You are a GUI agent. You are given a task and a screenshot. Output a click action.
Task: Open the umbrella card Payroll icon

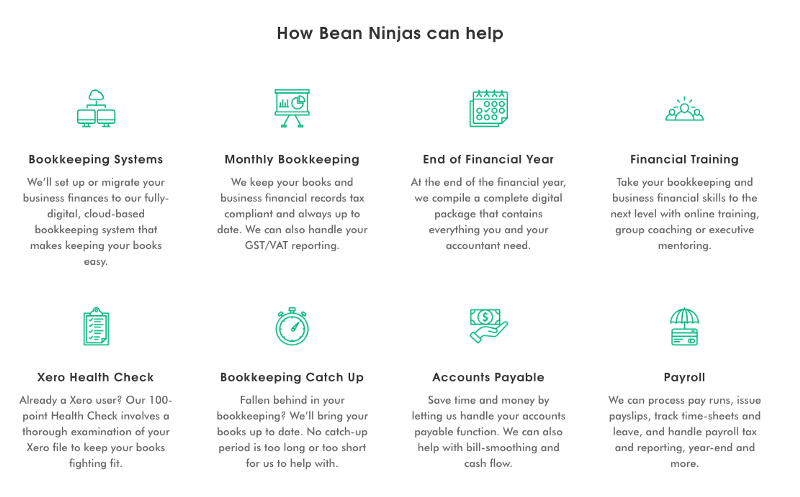point(684,327)
